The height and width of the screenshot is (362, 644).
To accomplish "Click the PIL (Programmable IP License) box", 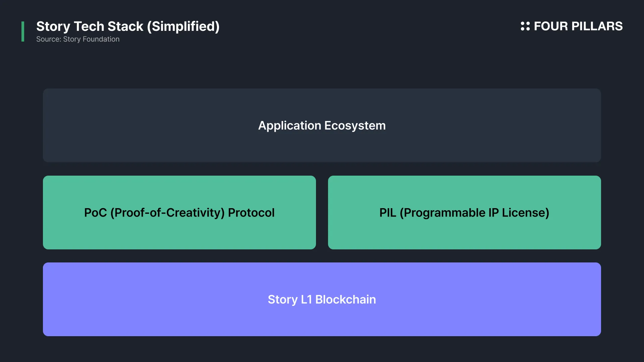I will click(465, 213).
